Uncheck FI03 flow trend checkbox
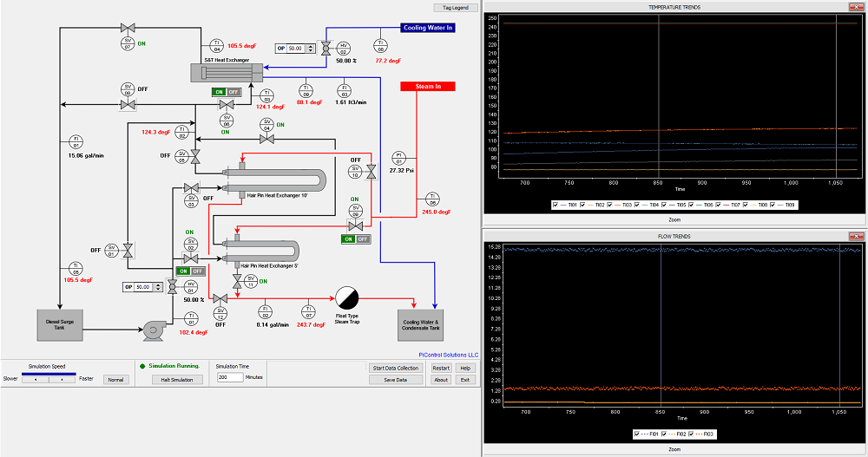Screen dimensions: 868x457 pyautogui.click(x=691, y=434)
